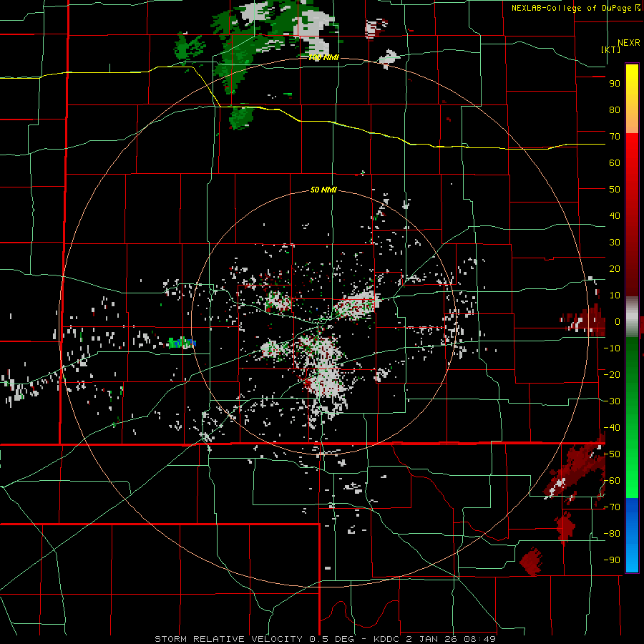Click the -20 value on velocity scale
The width and height of the screenshot is (644, 644).
click(x=612, y=375)
